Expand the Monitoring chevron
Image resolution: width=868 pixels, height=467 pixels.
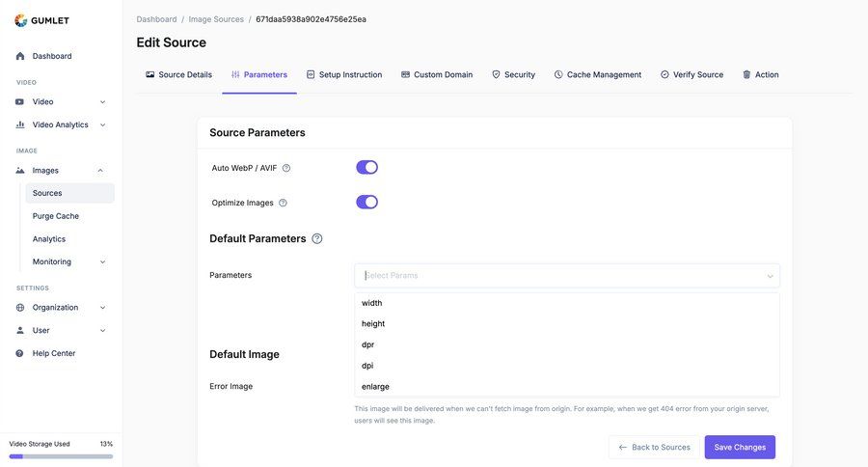102,261
